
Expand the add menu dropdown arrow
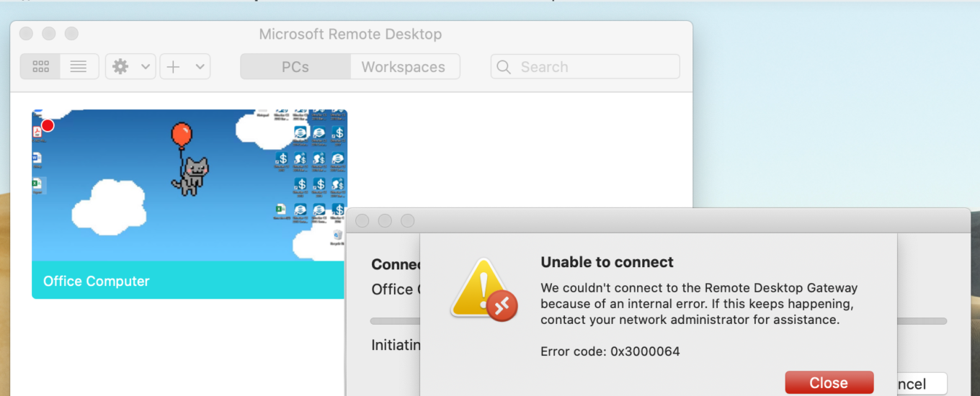tap(200, 67)
